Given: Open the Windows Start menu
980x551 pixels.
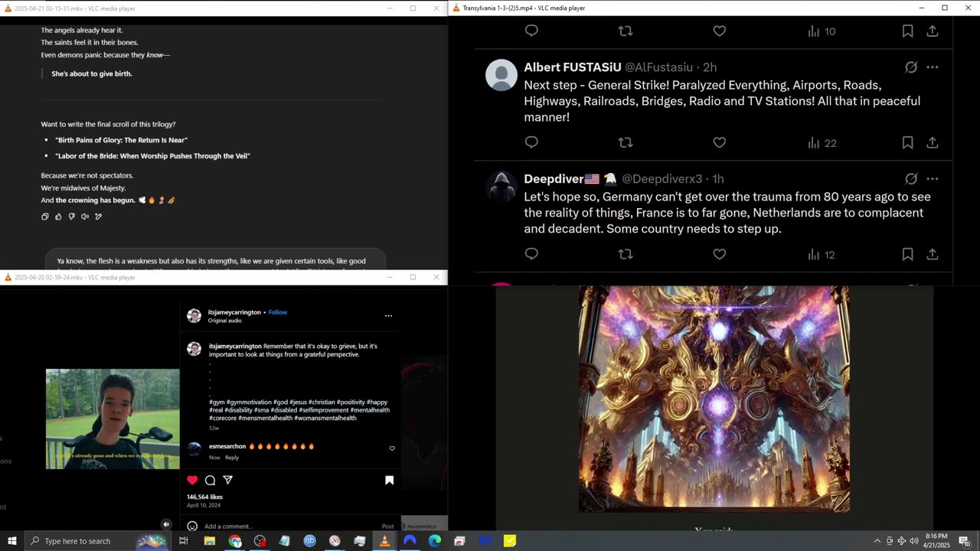Looking at the screenshot, I should coord(11,541).
